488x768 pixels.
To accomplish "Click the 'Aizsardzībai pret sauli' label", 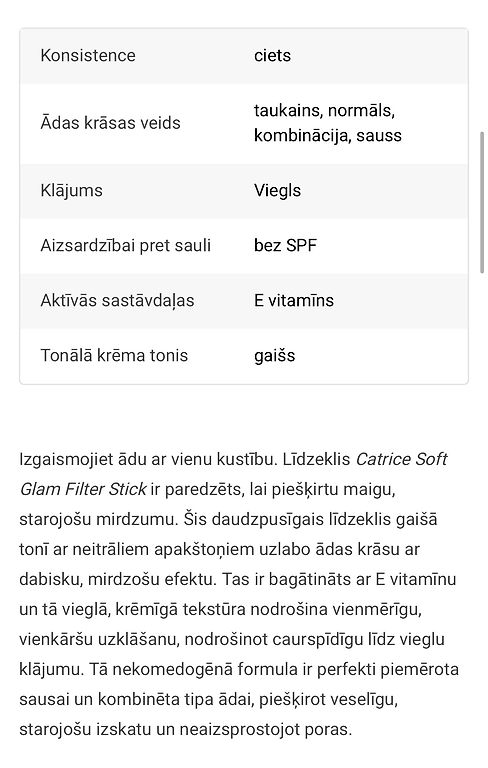I will [125, 245].
